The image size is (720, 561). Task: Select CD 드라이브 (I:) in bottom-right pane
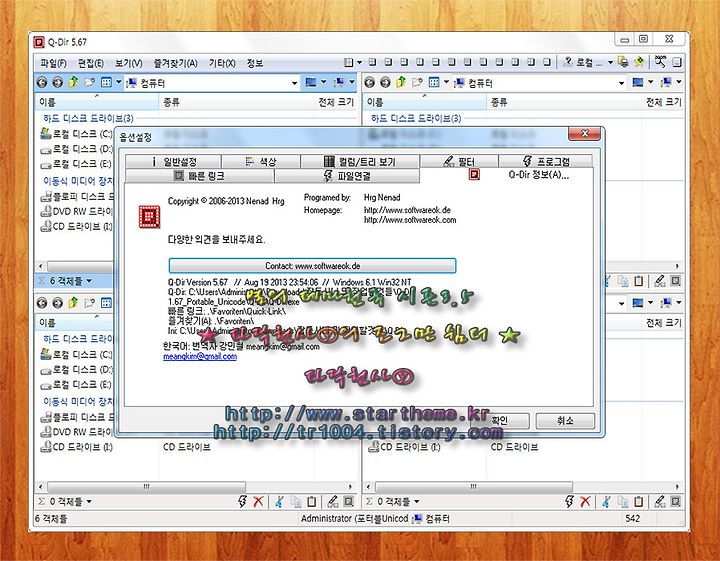404,447
